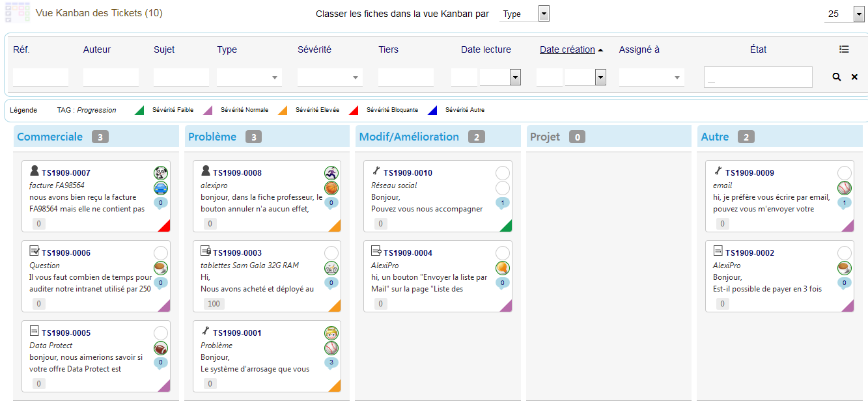Expand the Sévérité filter dropdown

[x=329, y=77]
